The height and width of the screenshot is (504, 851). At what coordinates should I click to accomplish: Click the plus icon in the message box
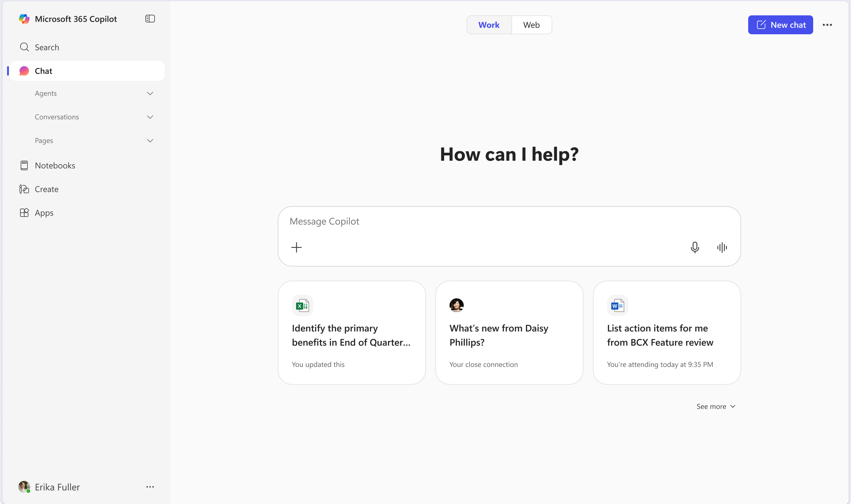[296, 247]
